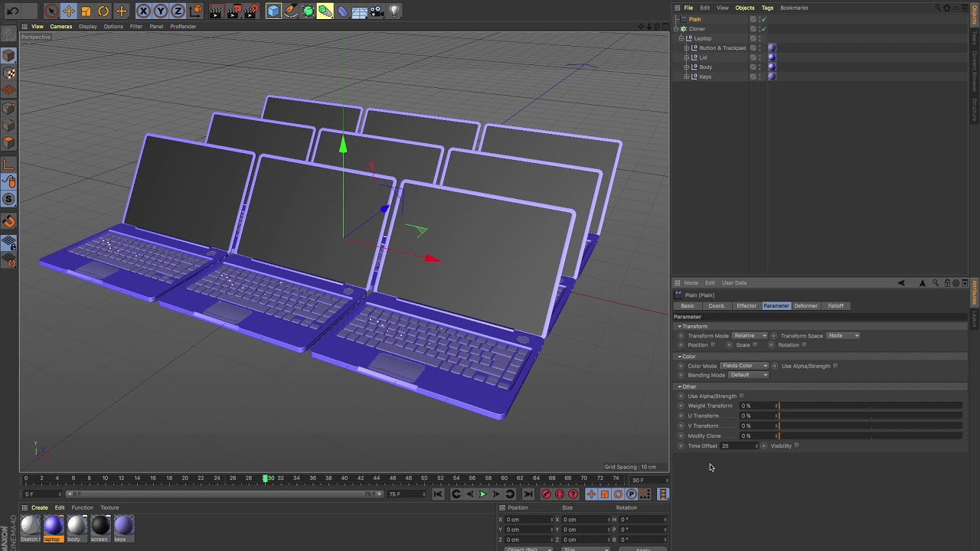This screenshot has width=980, height=551.
Task: Collapse the Transform section
Action: 679,327
